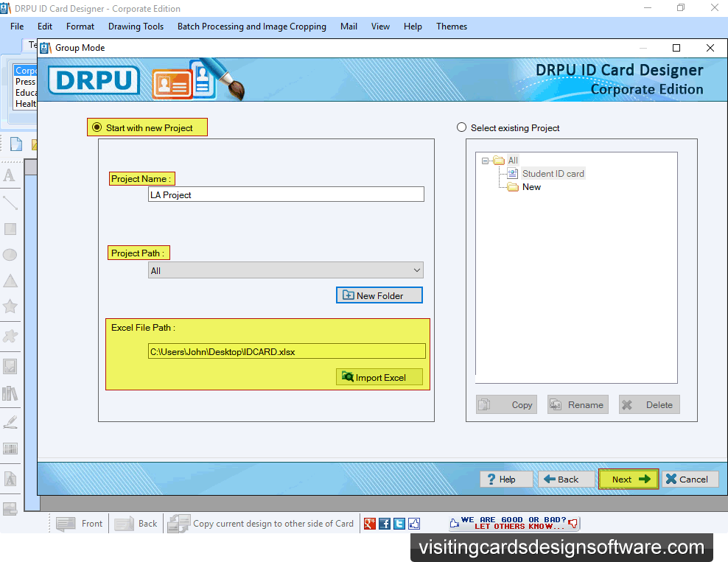Click the Project Name input field
The image size is (728, 562).
tap(286, 194)
